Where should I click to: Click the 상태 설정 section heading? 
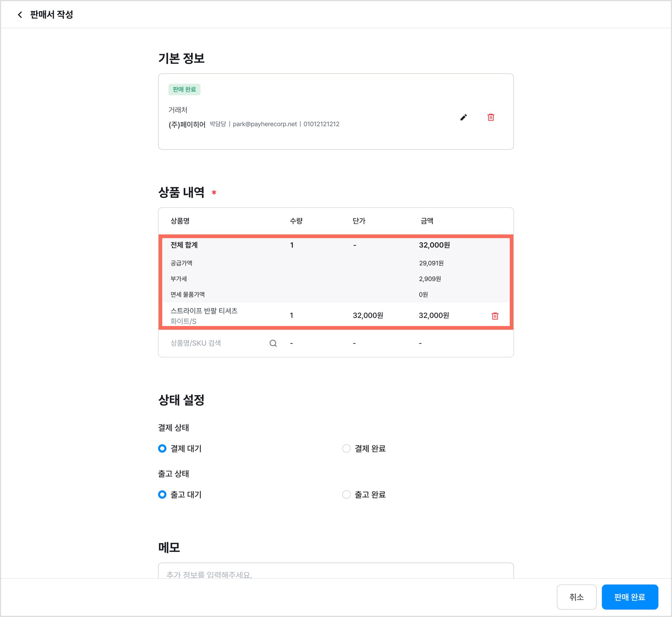coord(181,400)
